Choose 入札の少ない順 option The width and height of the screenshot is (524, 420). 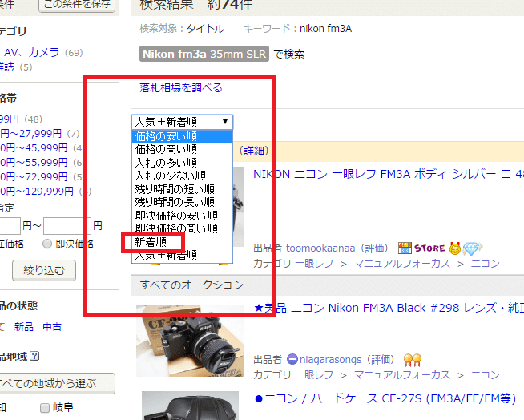pyautogui.click(x=182, y=176)
